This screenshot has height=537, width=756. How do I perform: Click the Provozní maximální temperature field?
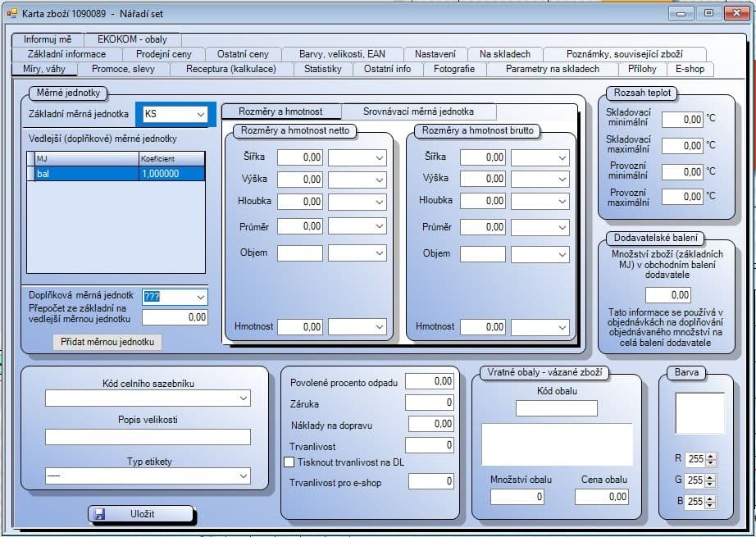pyautogui.click(x=683, y=197)
